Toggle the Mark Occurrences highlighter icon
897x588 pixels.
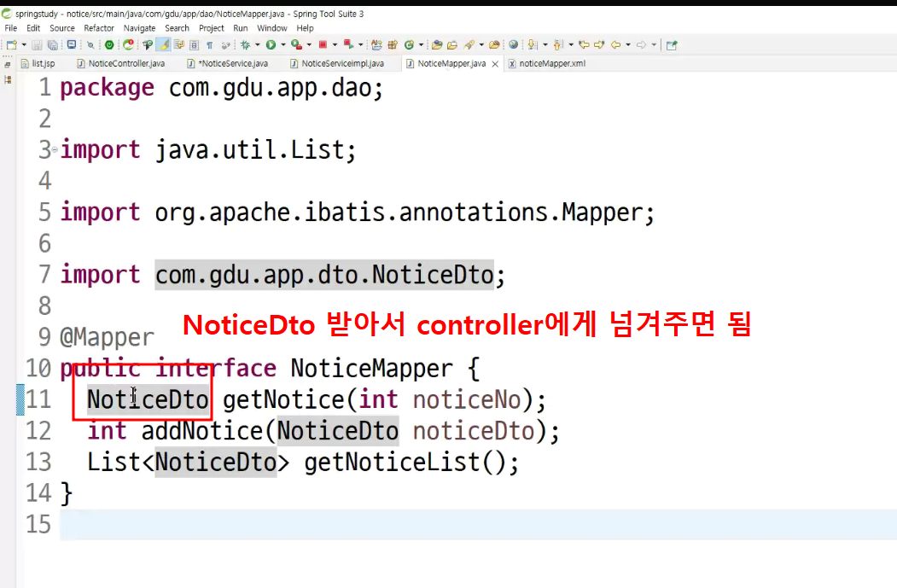click(164, 44)
